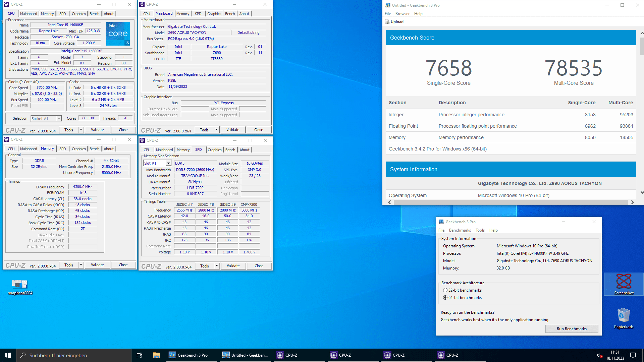This screenshot has height=362, width=644.
Task: Click the Floating Point row in results
Action: pyautogui.click(x=511, y=126)
